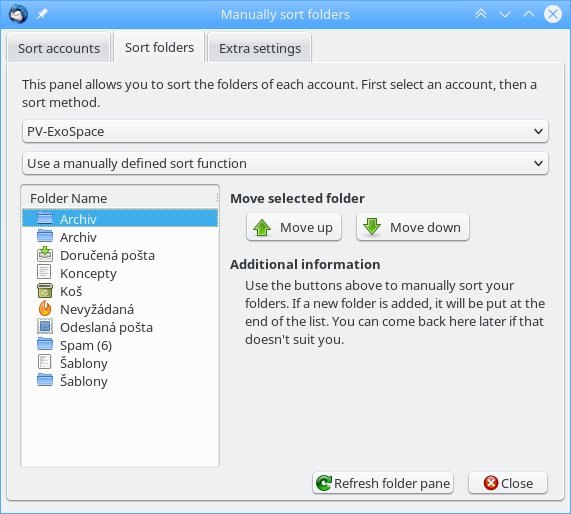
Task: Click the window maximize chevron icon
Action: [x=529, y=15]
